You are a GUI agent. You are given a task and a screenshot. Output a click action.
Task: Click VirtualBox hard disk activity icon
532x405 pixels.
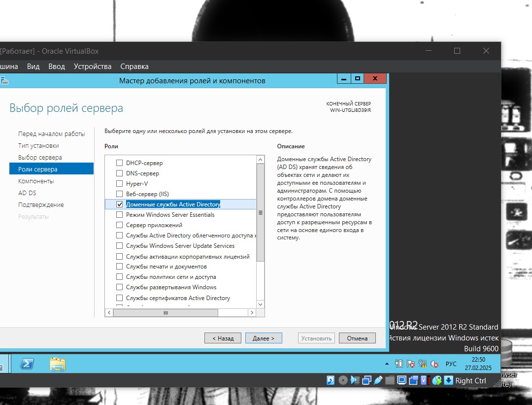(x=331, y=380)
